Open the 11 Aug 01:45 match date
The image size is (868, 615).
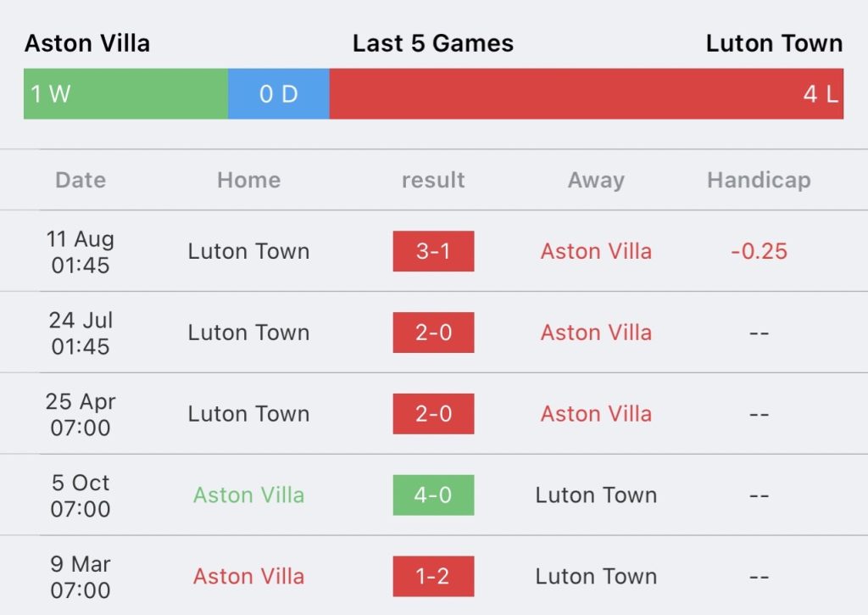click(x=81, y=252)
